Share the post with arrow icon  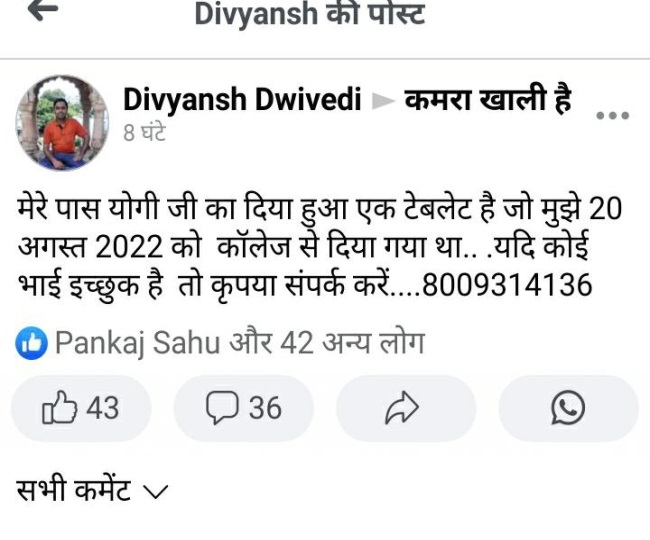point(406,408)
